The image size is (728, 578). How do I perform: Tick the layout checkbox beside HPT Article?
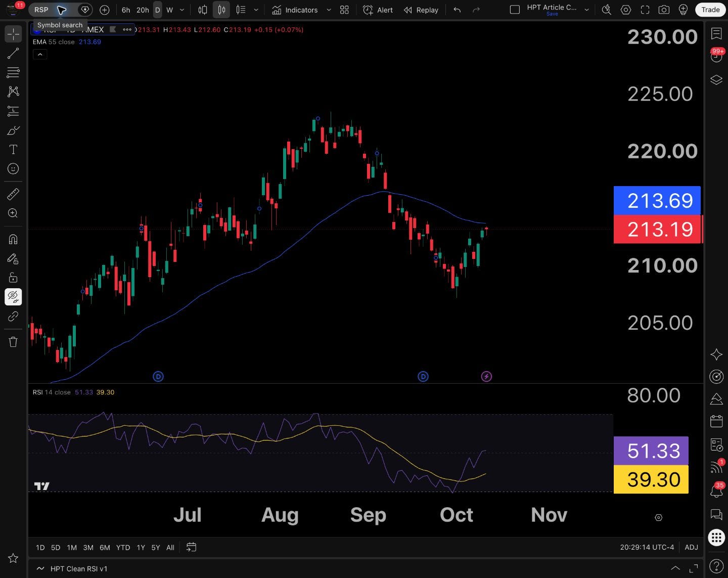click(x=515, y=10)
